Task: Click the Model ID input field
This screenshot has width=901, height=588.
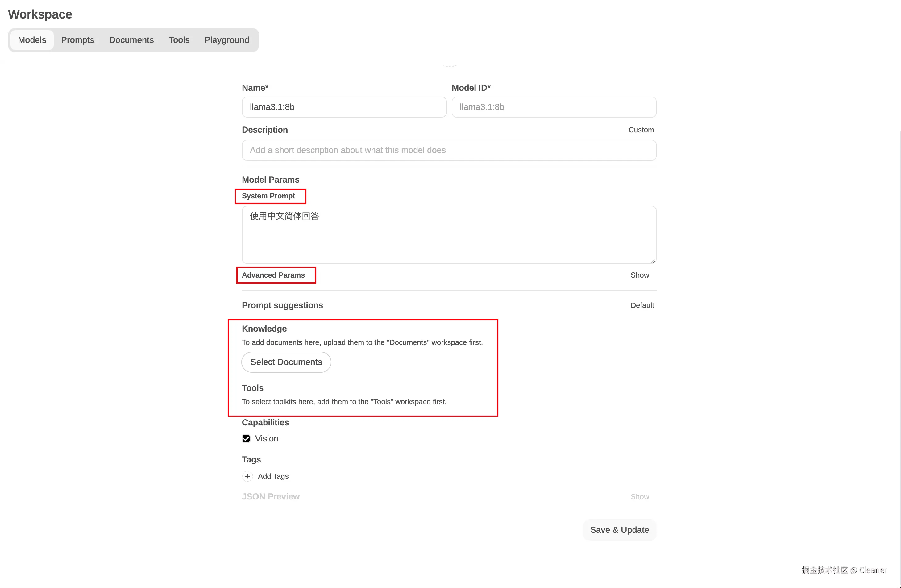Action: click(554, 107)
